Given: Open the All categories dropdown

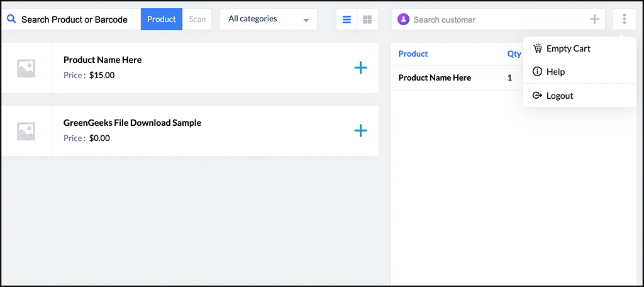Looking at the screenshot, I should pyautogui.click(x=268, y=20).
